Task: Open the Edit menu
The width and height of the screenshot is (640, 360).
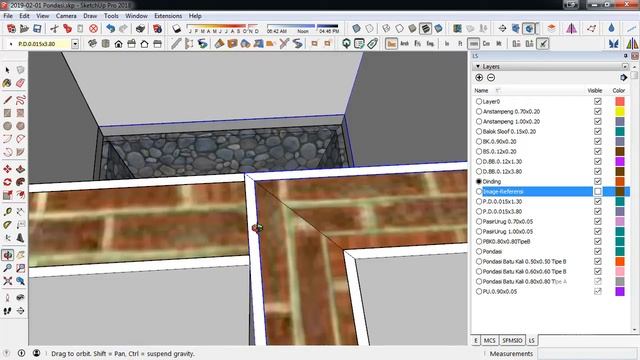Action: [x=24, y=16]
